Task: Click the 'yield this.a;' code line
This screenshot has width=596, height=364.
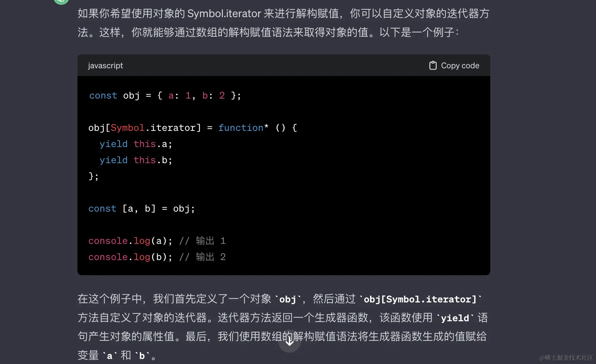Action: [x=136, y=144]
